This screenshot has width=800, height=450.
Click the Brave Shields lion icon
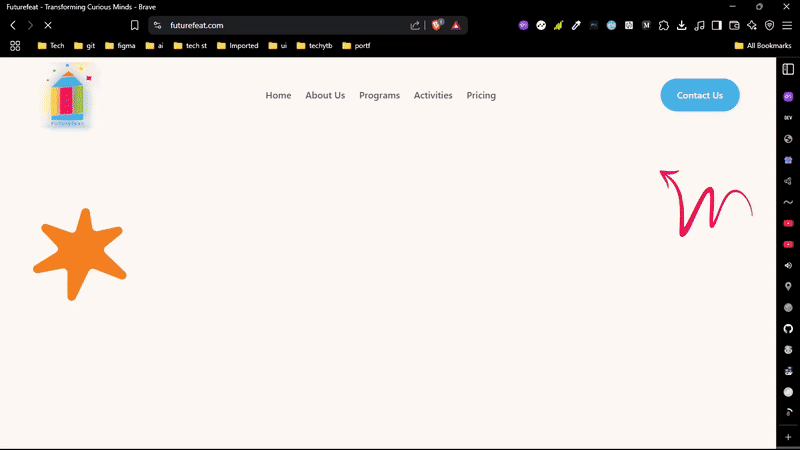[x=437, y=25]
